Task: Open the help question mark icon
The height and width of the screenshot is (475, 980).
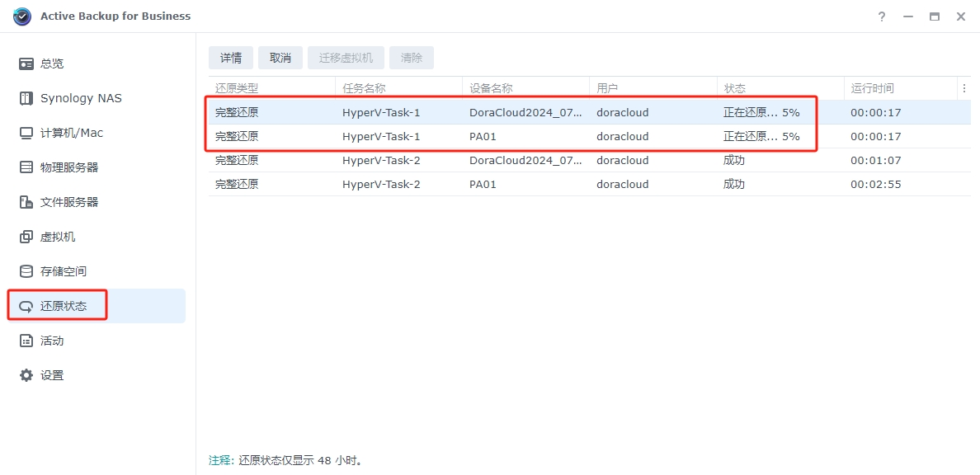Action: 882,16
